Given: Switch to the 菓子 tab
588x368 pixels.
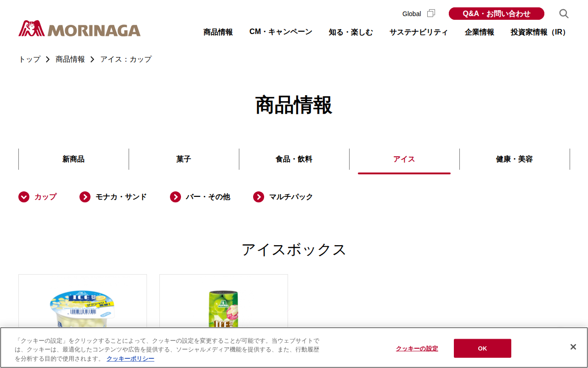Looking at the screenshot, I should pyautogui.click(x=184, y=159).
